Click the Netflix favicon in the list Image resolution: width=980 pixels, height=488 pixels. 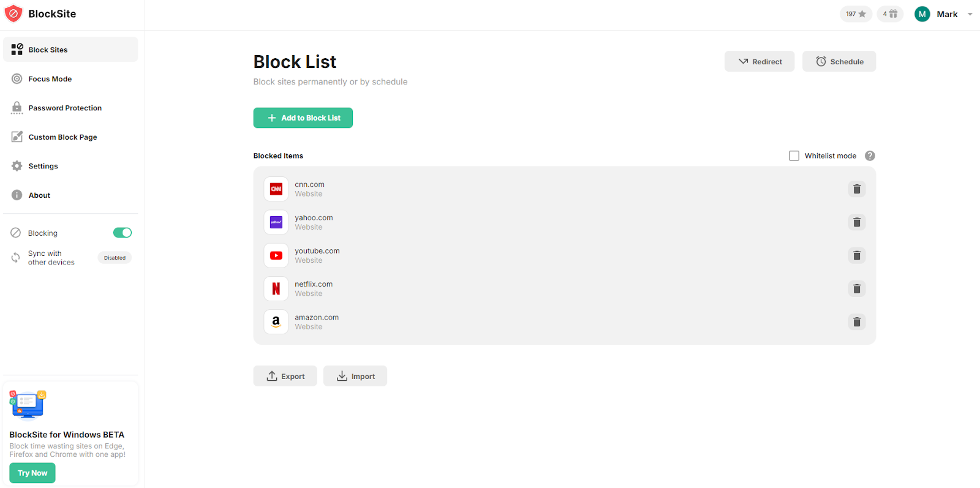pyautogui.click(x=276, y=288)
